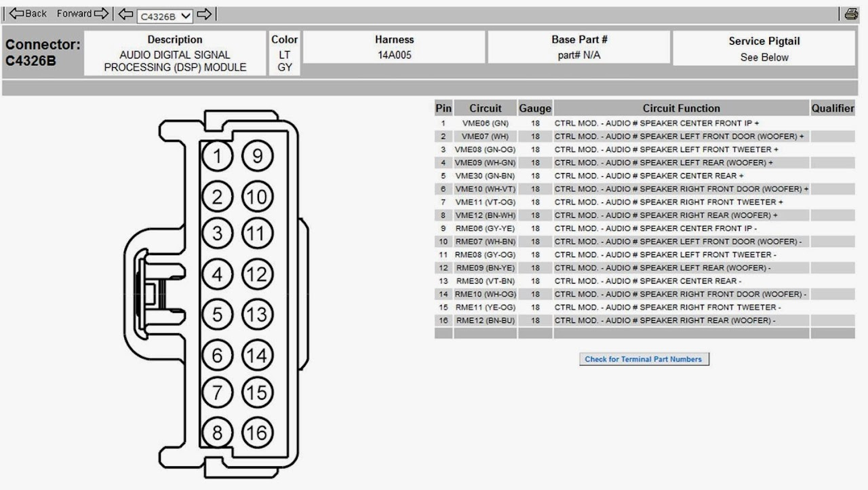Select row for SPEAKER CENTER REAR - function
The height and width of the screenshot is (490, 868).
pos(645,281)
